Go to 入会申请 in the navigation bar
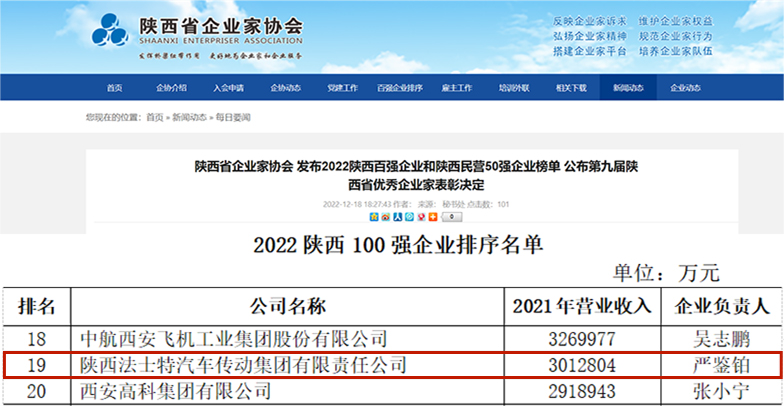The image size is (784, 406). point(228,88)
